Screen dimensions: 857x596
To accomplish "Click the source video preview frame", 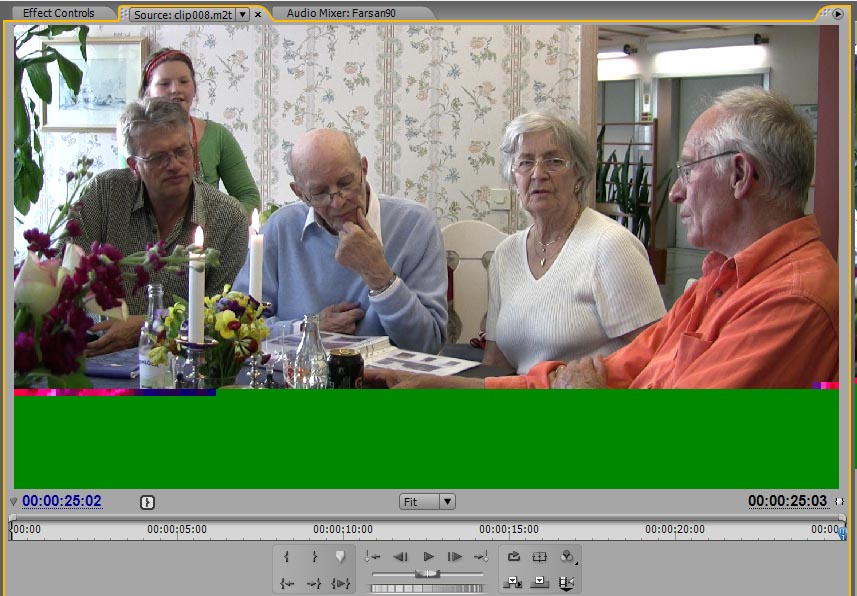I will coord(426,256).
